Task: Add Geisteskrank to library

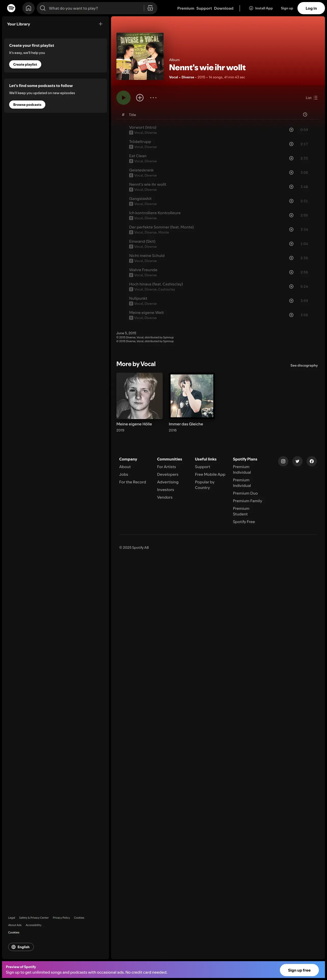Action: (291, 173)
